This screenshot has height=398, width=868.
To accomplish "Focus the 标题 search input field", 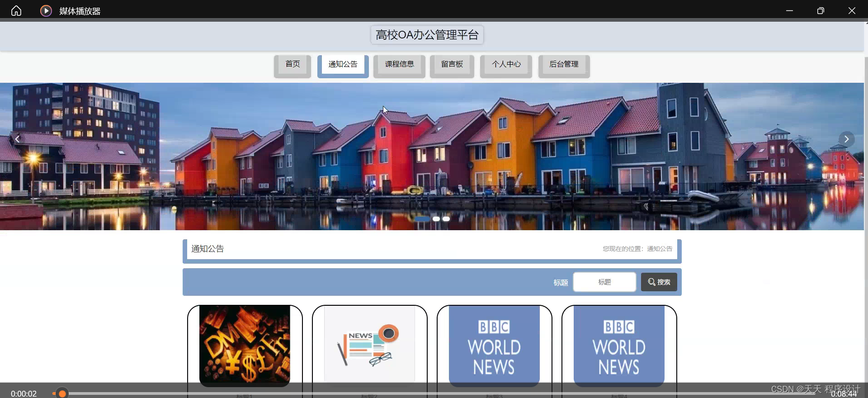I will pos(604,282).
